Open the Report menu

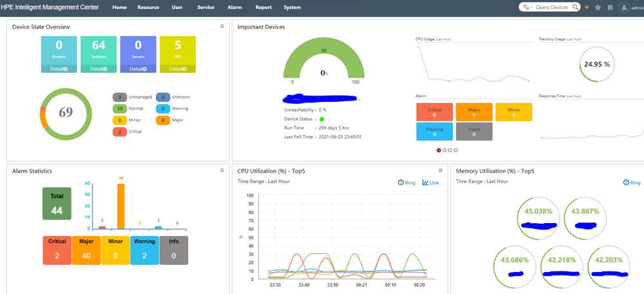point(263,7)
